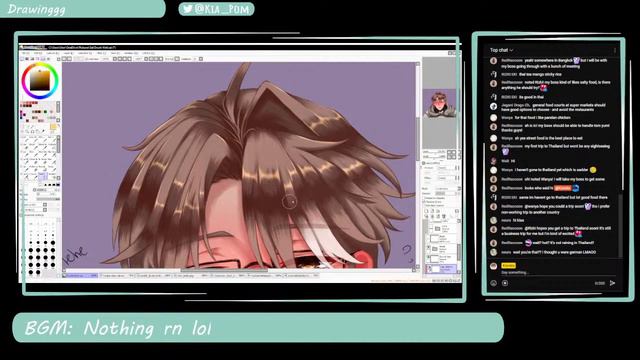This screenshot has width=640, height=360.
Task: Click the chat send arrow icon
Action: [x=612, y=283]
